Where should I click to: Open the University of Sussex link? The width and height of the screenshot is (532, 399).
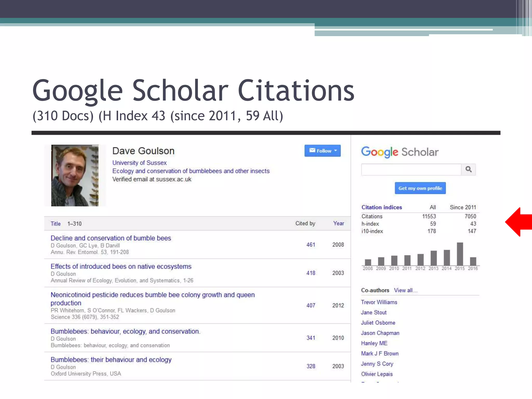click(139, 163)
